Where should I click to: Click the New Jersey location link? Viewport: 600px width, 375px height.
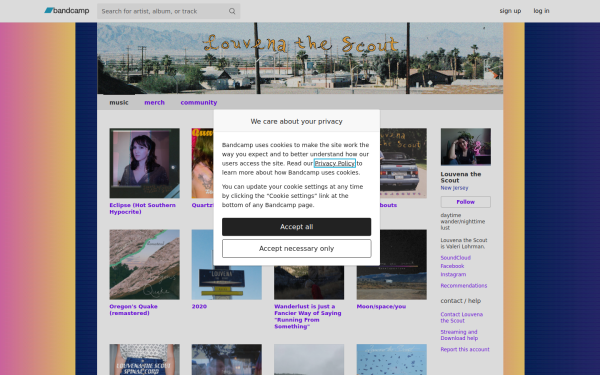[x=454, y=188]
